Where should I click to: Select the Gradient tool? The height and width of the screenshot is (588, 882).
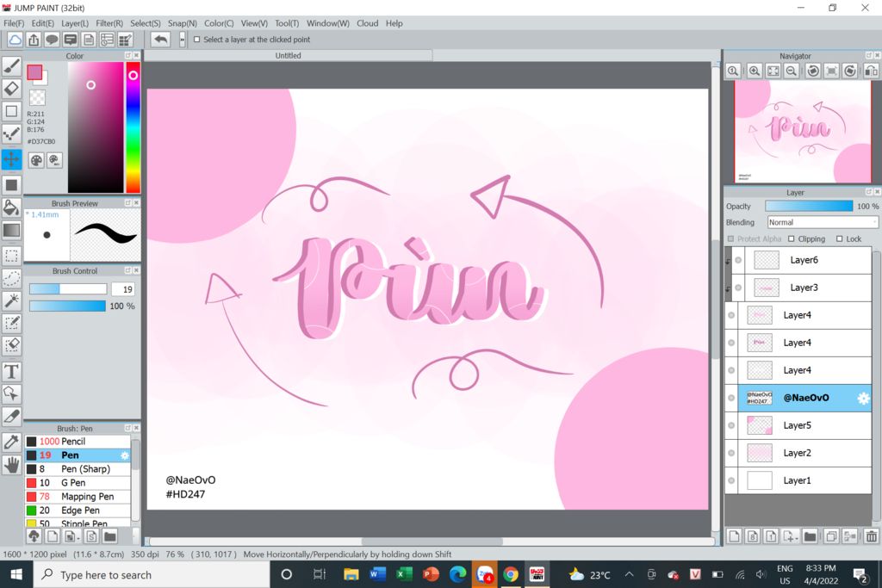(12, 230)
